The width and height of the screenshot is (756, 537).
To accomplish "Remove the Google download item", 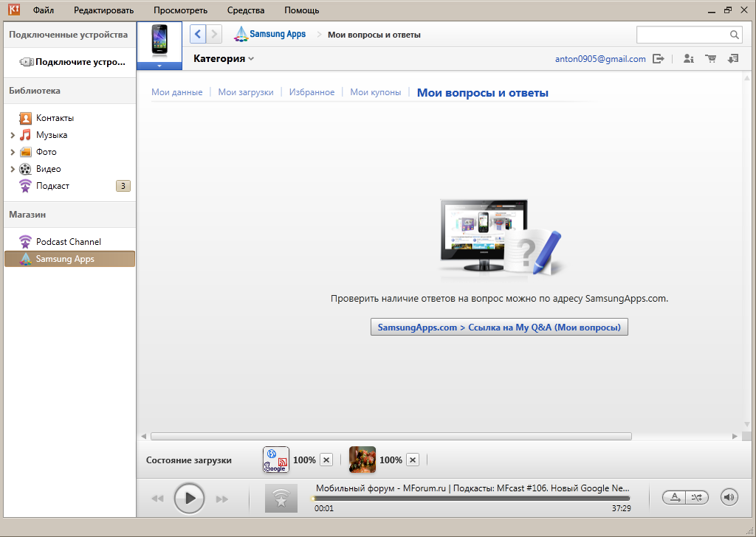I will click(x=326, y=460).
